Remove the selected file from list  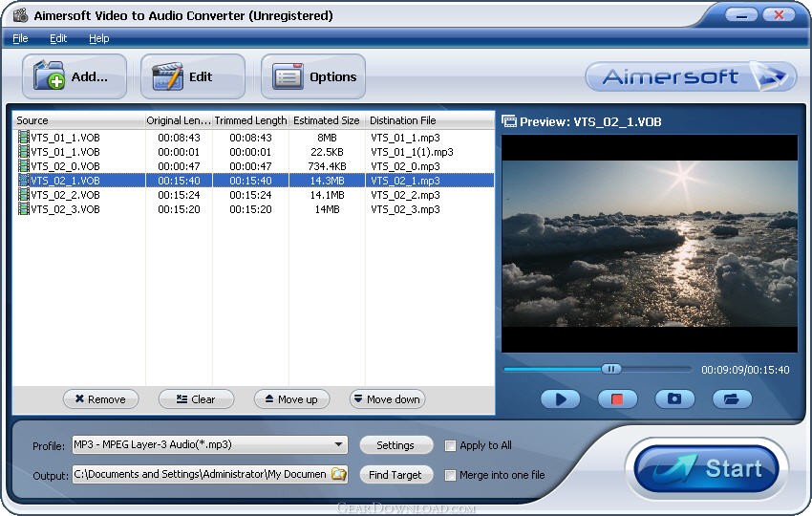point(100,399)
